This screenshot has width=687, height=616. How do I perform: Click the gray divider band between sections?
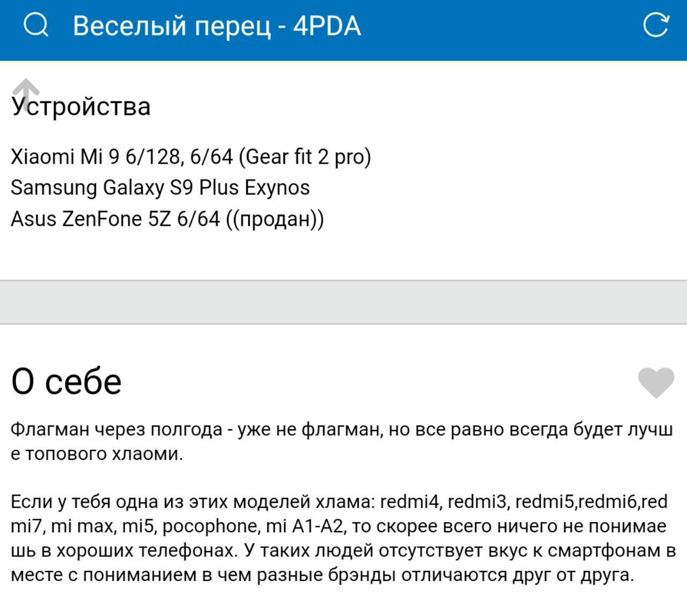tap(343, 302)
